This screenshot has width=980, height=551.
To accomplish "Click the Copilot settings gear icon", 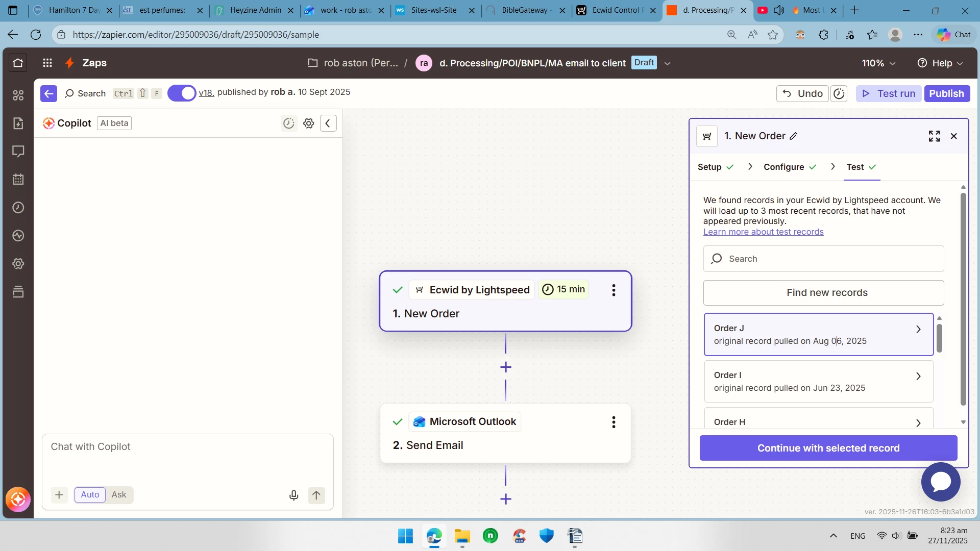I will [308, 123].
